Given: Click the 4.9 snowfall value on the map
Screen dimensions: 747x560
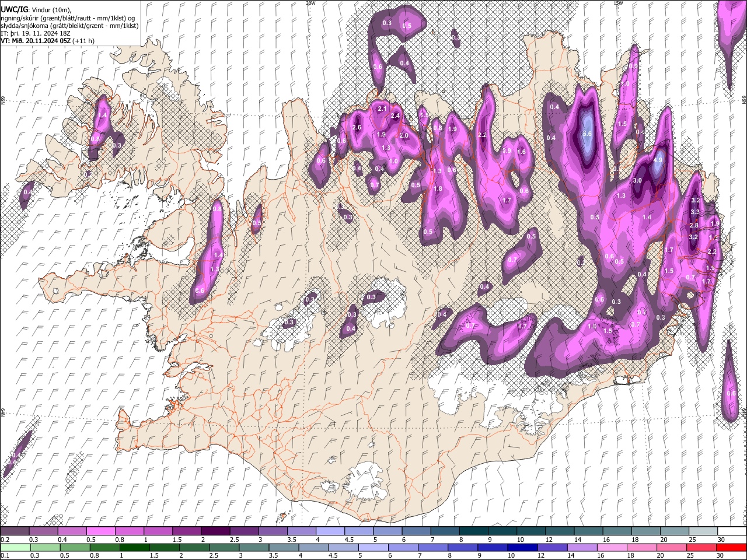Looking at the screenshot, I should coord(658,160).
